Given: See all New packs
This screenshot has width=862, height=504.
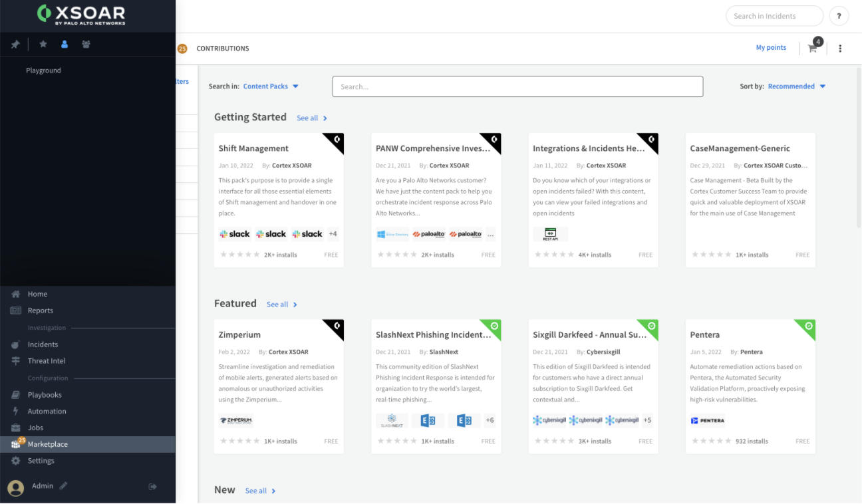Looking at the screenshot, I should coord(260,491).
